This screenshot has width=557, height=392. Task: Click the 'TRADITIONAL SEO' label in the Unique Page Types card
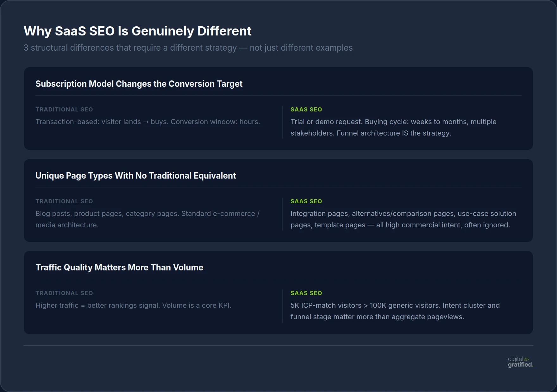[64, 201]
